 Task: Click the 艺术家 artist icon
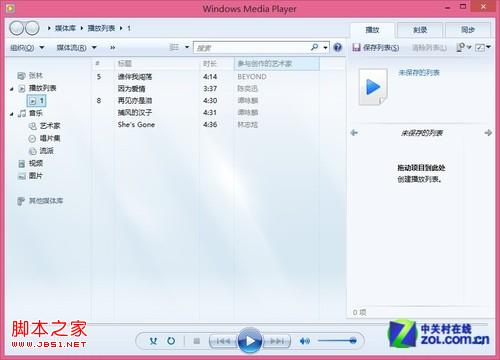(33, 126)
